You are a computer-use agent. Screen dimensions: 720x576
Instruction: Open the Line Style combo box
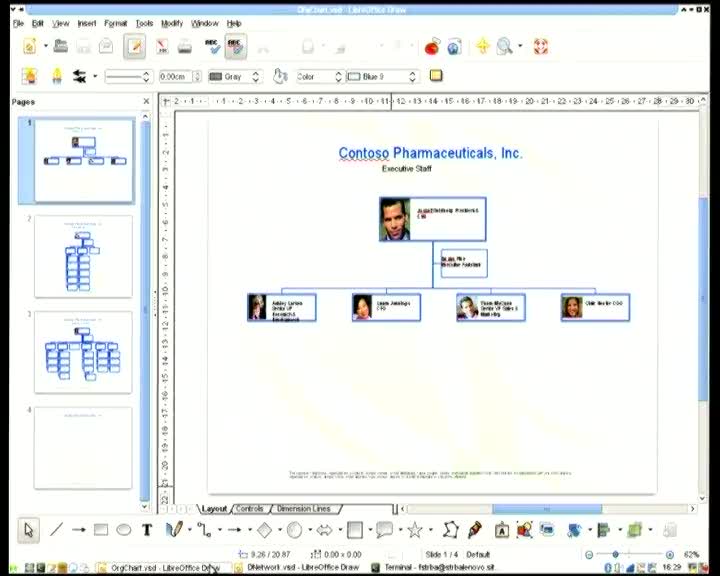tap(128, 77)
